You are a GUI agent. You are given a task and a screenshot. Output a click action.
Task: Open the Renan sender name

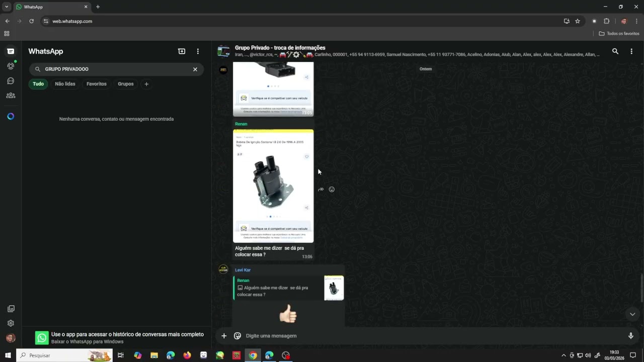(241, 124)
